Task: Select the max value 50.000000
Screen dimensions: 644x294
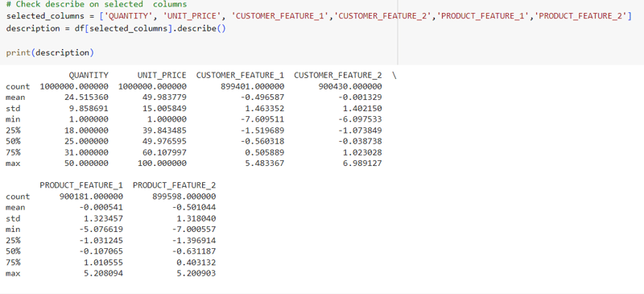Action: [x=86, y=164]
